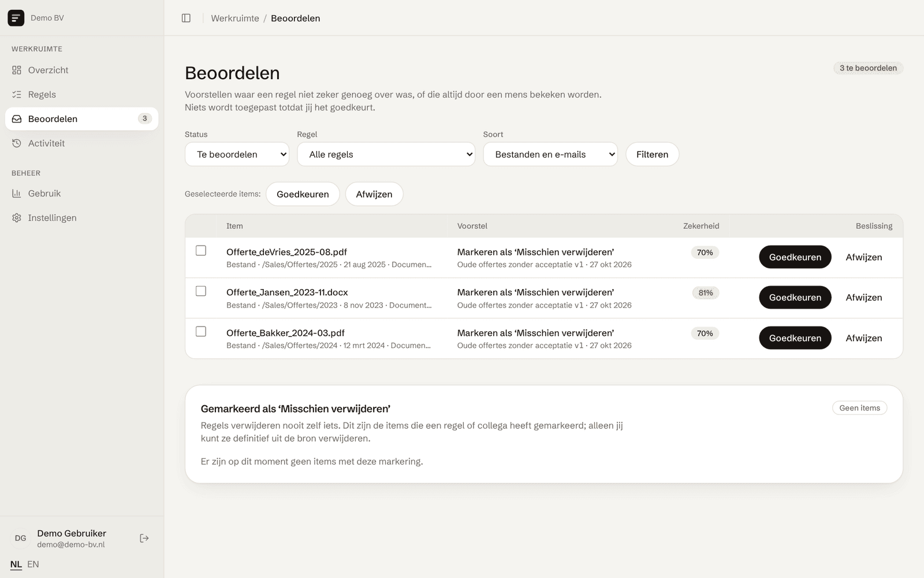Click the Werkruimte breadcrumb link
This screenshot has height=578, width=924.
pos(235,18)
